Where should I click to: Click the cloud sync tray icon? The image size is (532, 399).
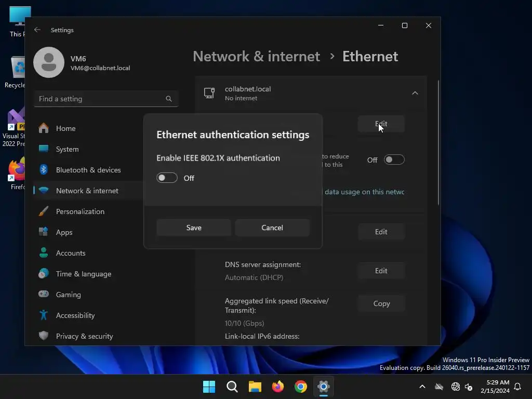439,387
